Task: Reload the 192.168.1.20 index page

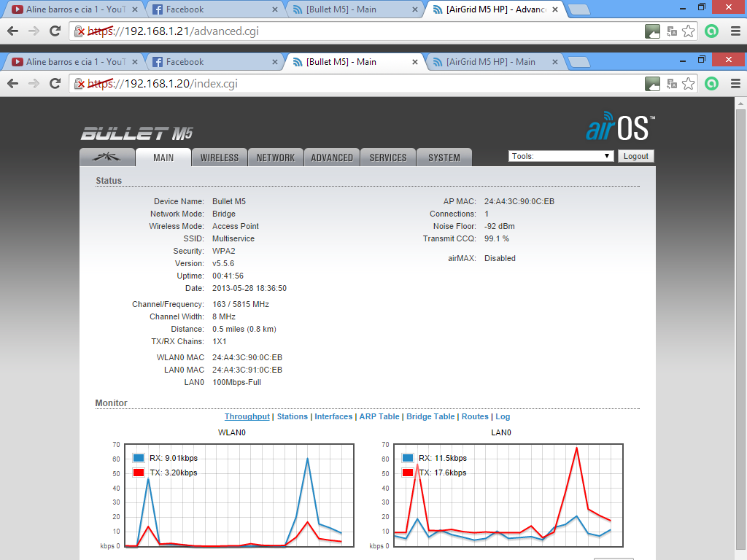Action: [x=55, y=83]
